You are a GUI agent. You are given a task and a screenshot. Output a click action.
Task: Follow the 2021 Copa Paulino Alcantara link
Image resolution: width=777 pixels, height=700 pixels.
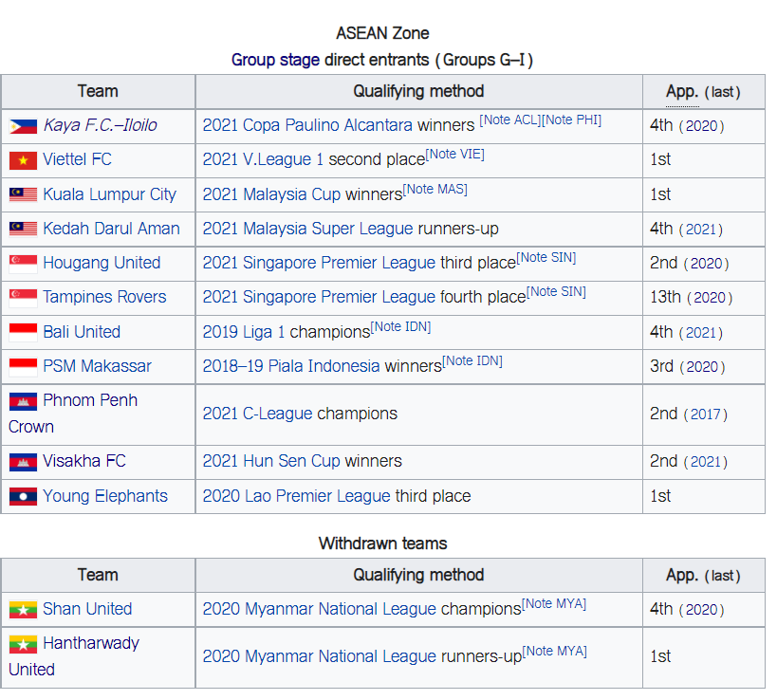tap(307, 125)
